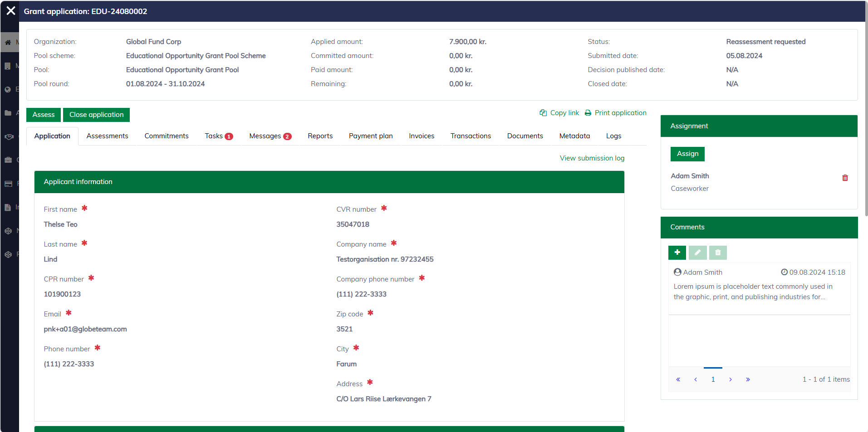This screenshot has height=432, width=868.
Task: Click the briefcase icon in the sidebar
Action: (x=8, y=160)
